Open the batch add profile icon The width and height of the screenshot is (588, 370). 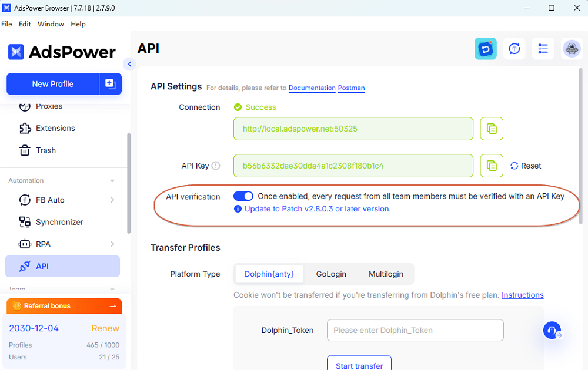point(110,84)
